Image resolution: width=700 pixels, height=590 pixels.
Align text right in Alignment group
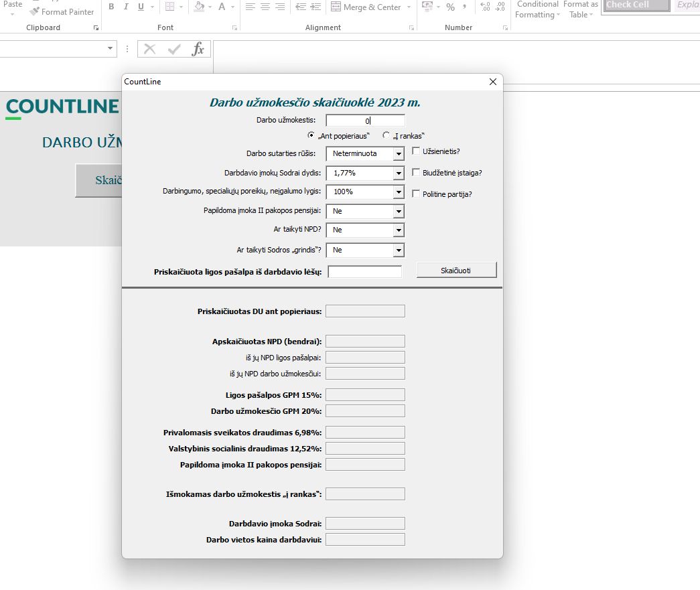(x=280, y=7)
